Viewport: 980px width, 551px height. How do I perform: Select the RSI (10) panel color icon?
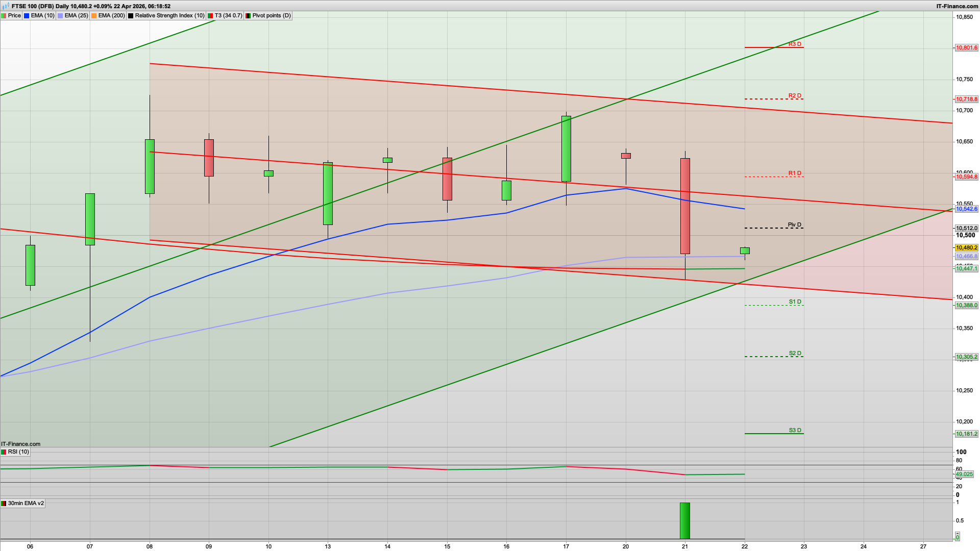pos(4,452)
